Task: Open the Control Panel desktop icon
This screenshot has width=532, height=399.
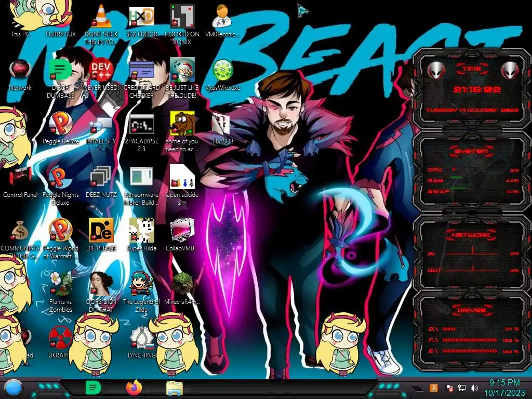Action: point(20,177)
